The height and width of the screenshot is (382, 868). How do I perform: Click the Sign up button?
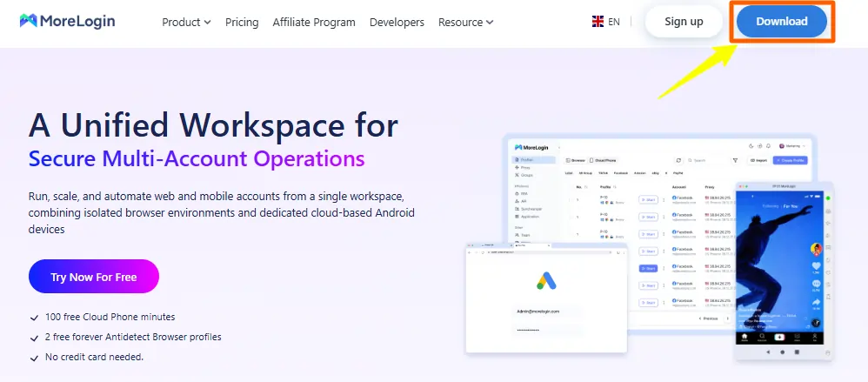pyautogui.click(x=684, y=22)
